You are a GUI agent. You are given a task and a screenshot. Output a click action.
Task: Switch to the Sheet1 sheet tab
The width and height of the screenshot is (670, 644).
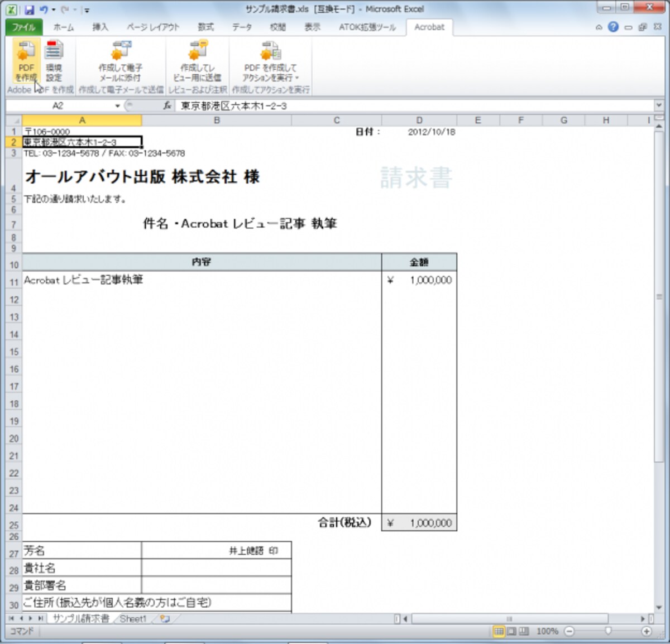133,618
